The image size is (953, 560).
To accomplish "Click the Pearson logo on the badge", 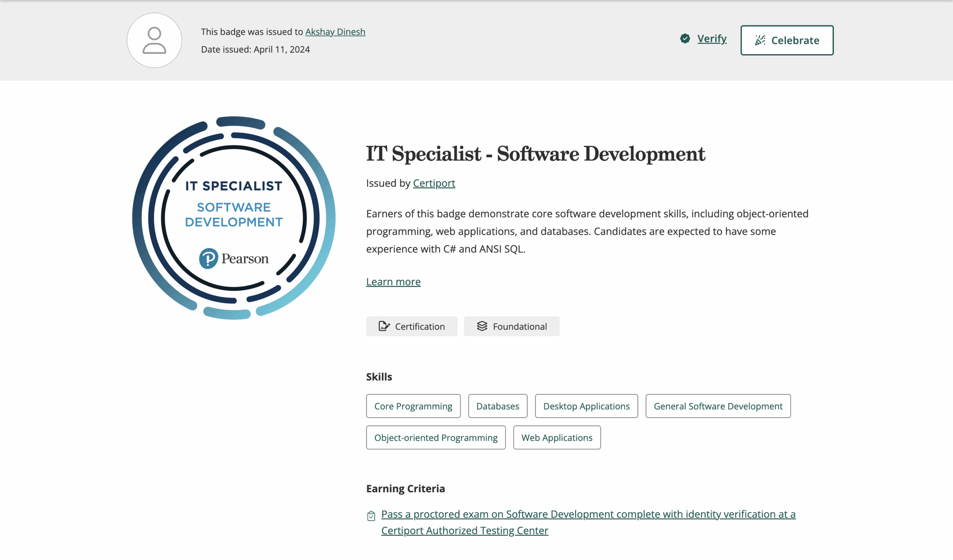I will [x=234, y=259].
